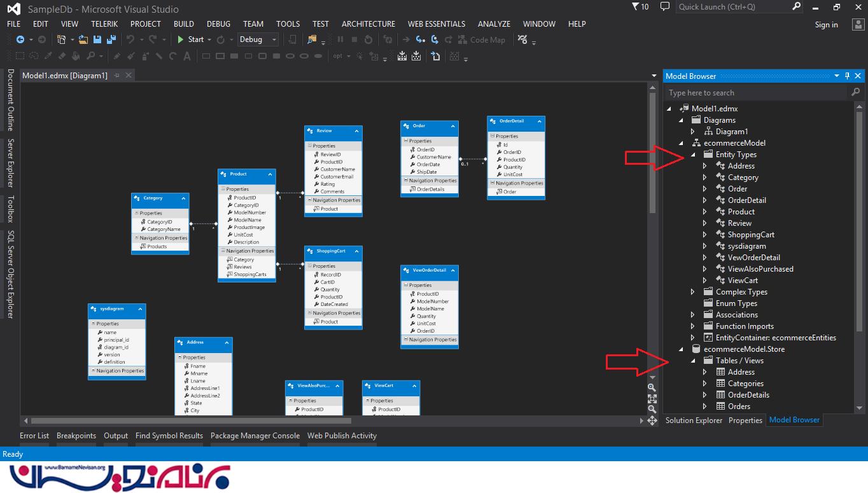This screenshot has width=868, height=493.
Task: Click the zoom-to-fit diagram icon
Action: click(x=652, y=399)
